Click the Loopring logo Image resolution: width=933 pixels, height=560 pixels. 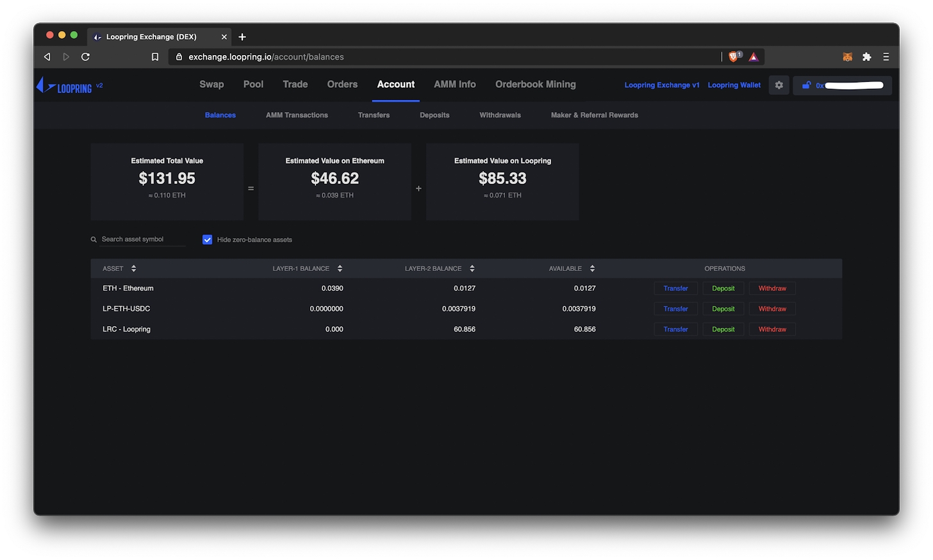65,86
